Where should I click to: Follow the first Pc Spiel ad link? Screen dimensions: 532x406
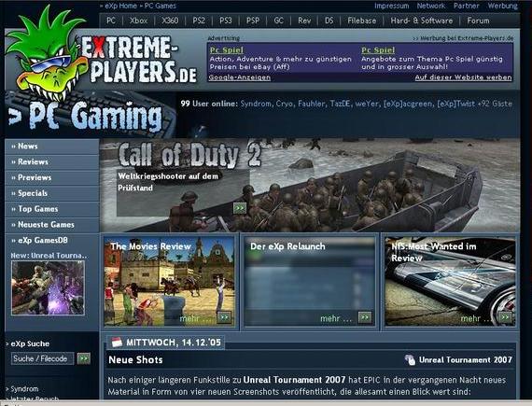pyautogui.click(x=227, y=50)
